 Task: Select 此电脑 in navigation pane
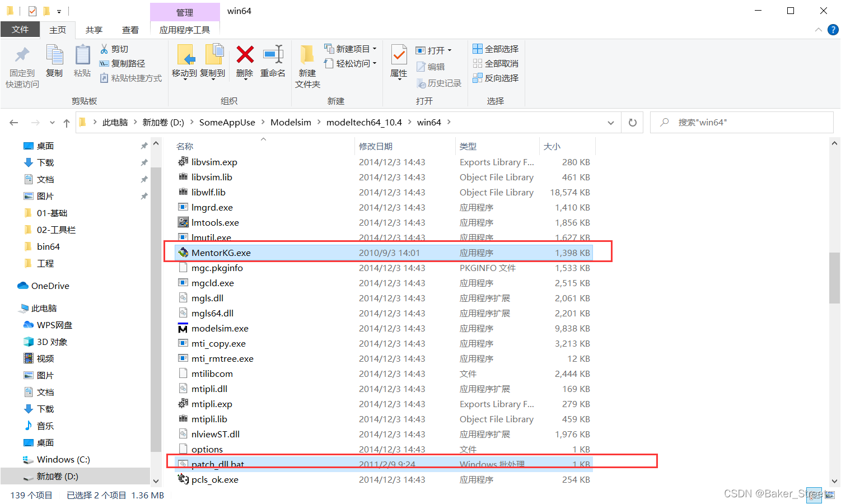click(44, 309)
